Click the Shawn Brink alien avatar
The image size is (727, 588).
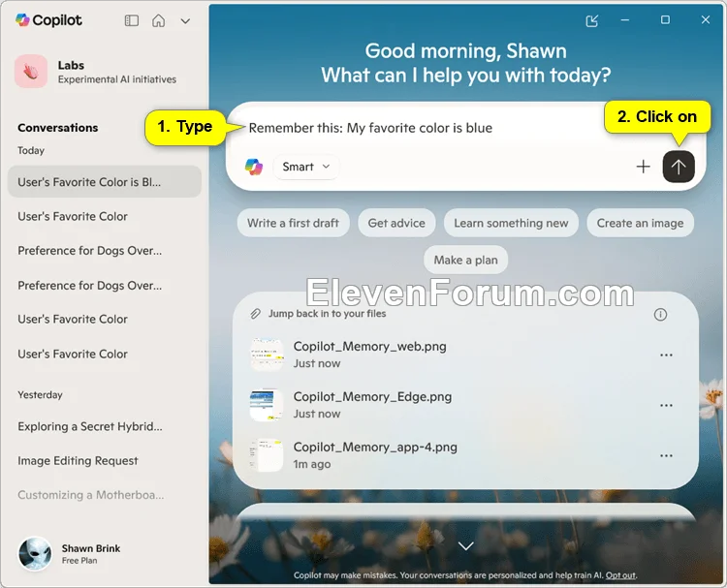(x=35, y=553)
